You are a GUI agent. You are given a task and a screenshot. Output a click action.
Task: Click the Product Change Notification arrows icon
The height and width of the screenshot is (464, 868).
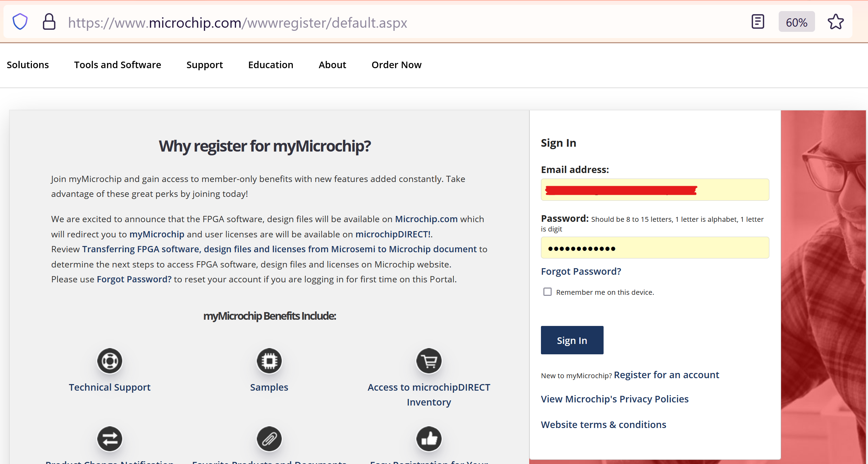click(110, 439)
